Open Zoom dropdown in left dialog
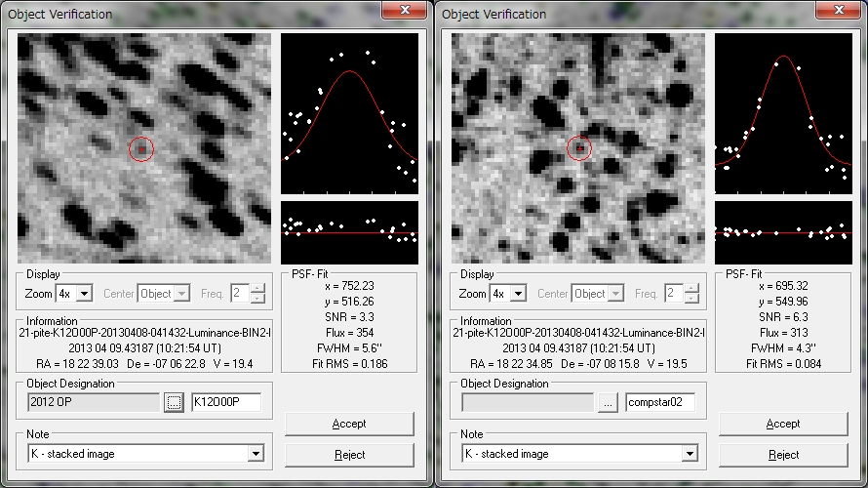The image size is (868, 488). point(84,294)
